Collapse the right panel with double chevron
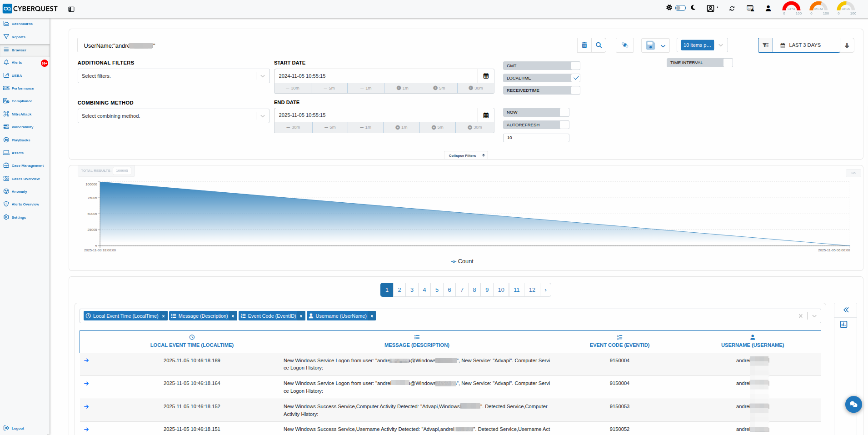 (x=846, y=310)
